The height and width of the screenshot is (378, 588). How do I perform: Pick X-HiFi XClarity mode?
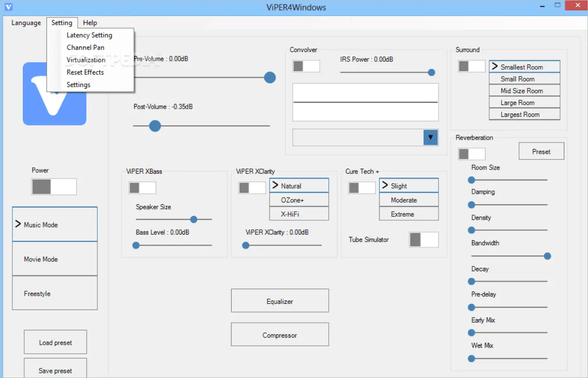299,214
